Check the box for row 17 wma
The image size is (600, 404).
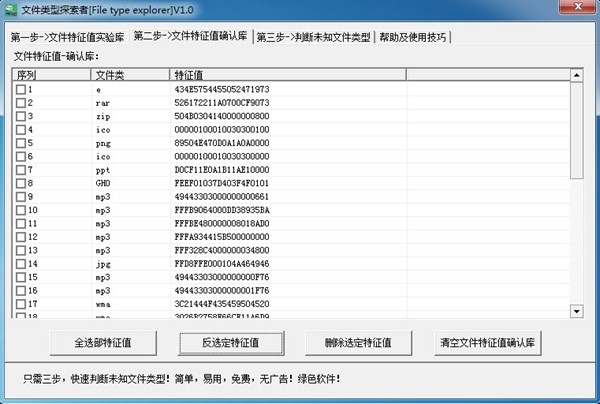coord(21,304)
